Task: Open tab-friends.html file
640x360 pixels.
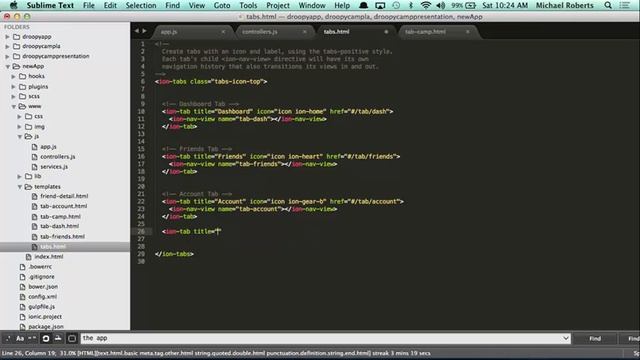Action: (62, 236)
